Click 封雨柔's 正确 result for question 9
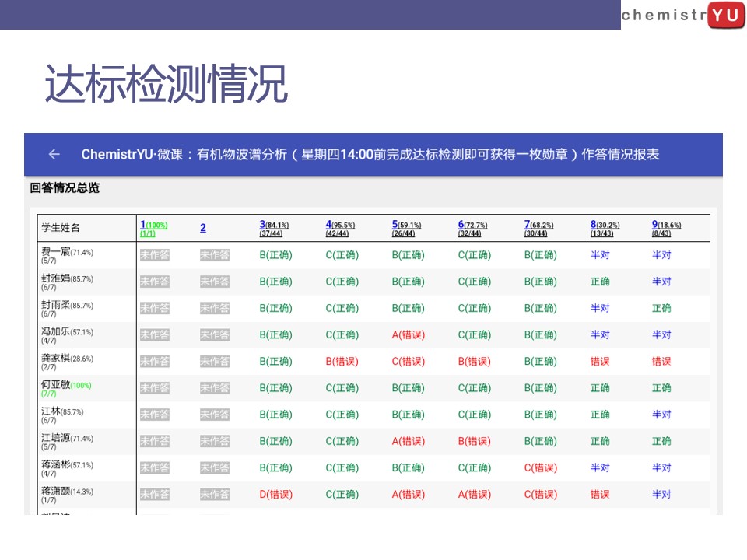747x560 pixels. point(661,309)
